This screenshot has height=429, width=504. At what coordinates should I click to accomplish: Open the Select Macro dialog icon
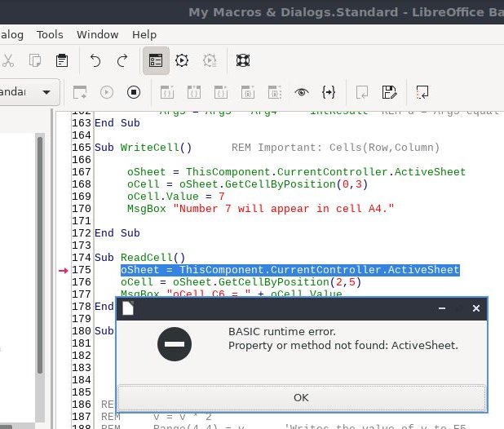(182, 60)
